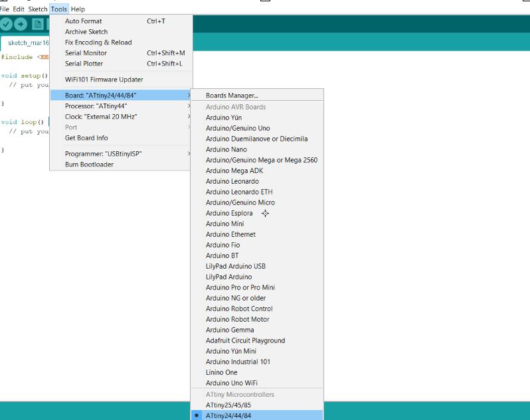
Task: Select the Arduino Yún Mini board
Action: click(257, 351)
